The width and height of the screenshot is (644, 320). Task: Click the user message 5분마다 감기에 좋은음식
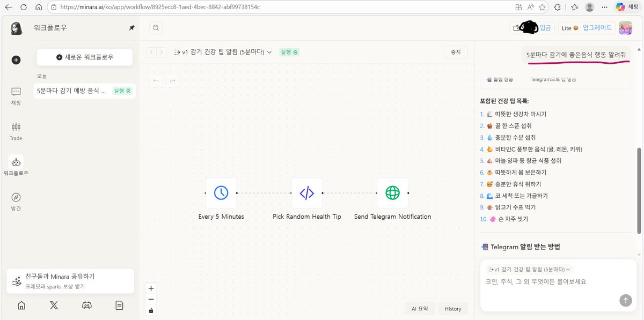point(576,54)
